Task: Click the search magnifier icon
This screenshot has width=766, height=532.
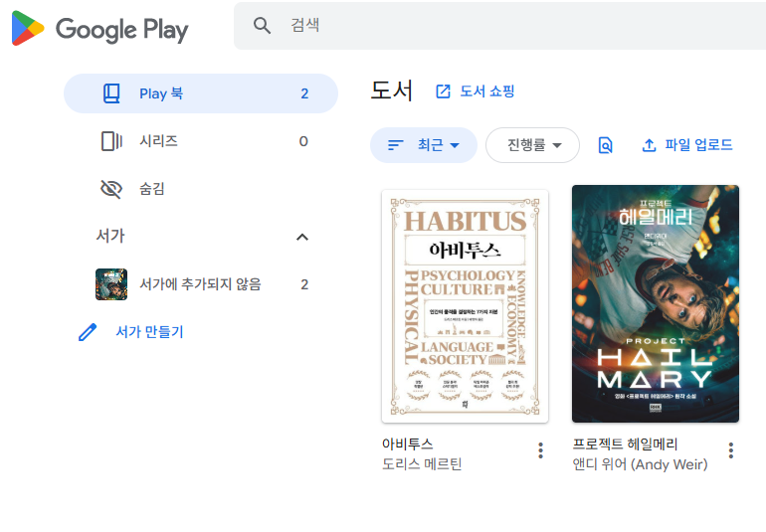Action: point(262,25)
